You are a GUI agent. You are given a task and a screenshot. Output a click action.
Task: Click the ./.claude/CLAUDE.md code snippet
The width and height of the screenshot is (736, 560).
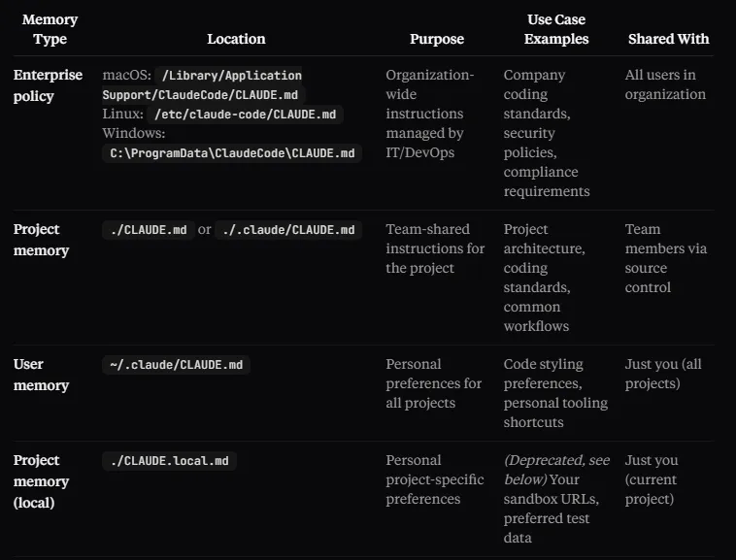coord(288,230)
